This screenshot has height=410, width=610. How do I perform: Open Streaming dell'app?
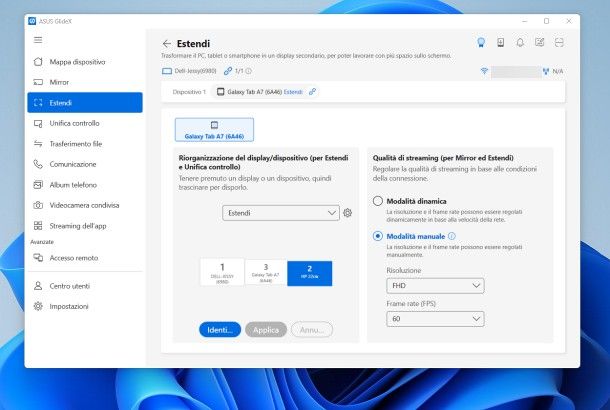coord(85,226)
